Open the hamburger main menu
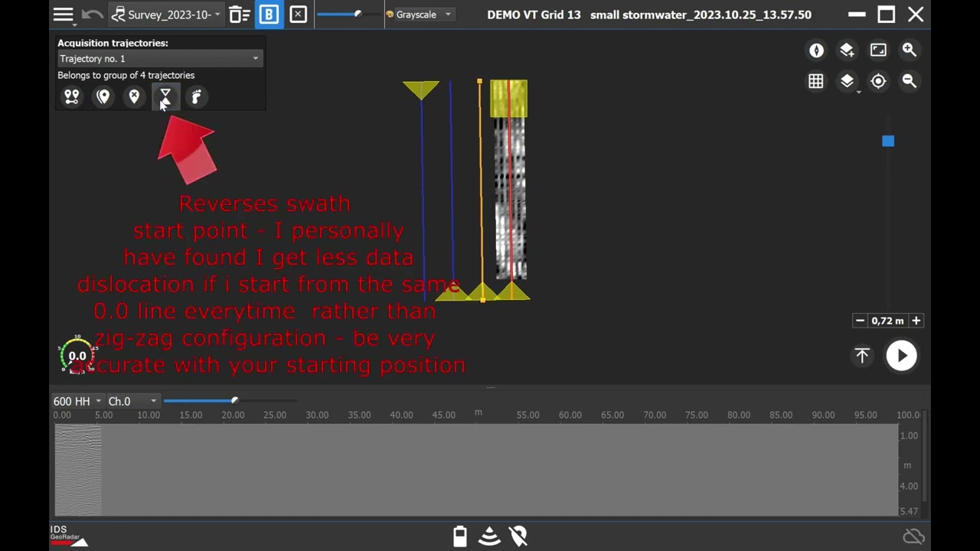 click(64, 15)
